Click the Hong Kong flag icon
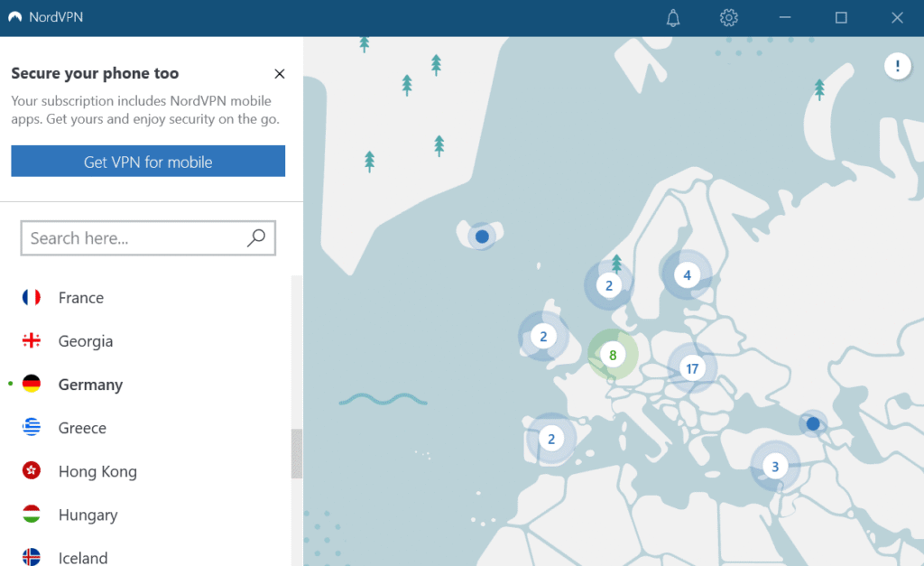The height and width of the screenshot is (566, 924). (x=32, y=470)
